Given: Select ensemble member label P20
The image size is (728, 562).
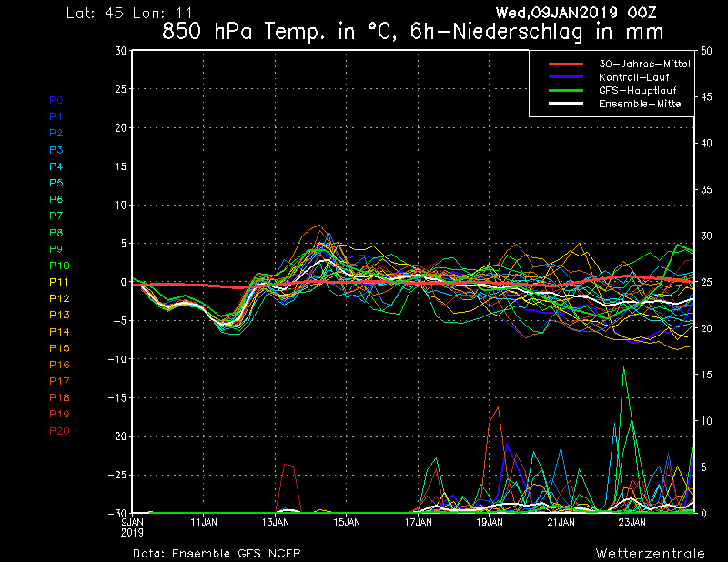Looking at the screenshot, I should [x=59, y=431].
